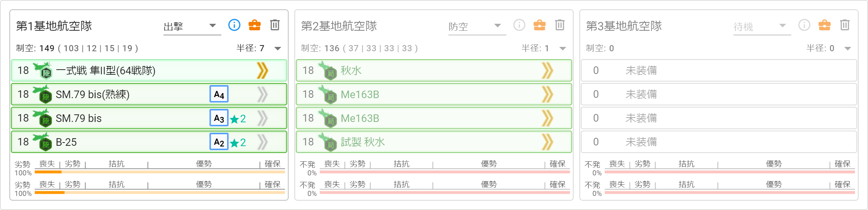Click trash icon for 第2基地航空隊
The width and height of the screenshot is (868, 210).
click(x=560, y=25)
